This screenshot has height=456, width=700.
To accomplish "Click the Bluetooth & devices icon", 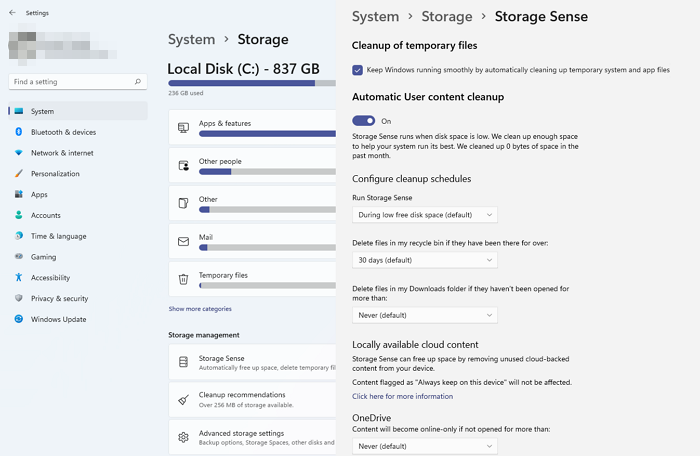I will pyautogui.click(x=19, y=132).
